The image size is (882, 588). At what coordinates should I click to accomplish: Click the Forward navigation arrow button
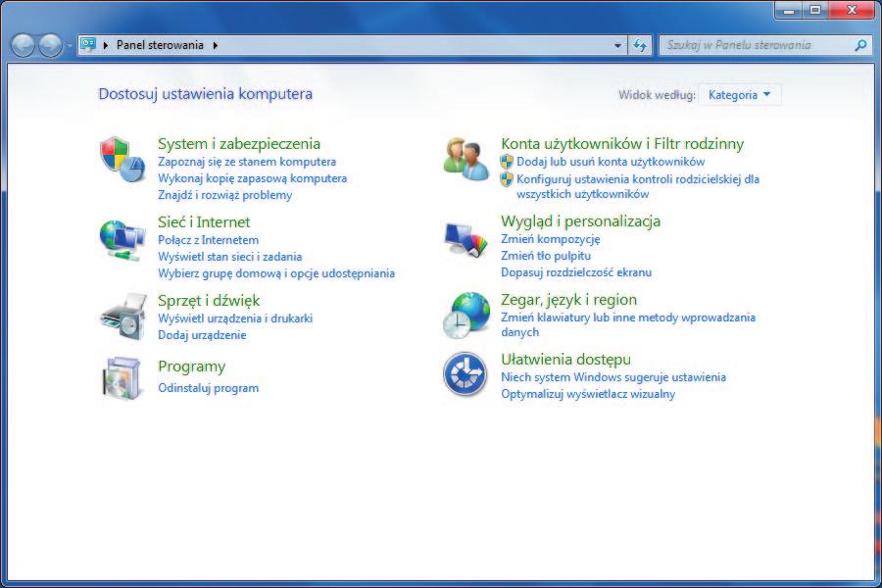click(50, 45)
